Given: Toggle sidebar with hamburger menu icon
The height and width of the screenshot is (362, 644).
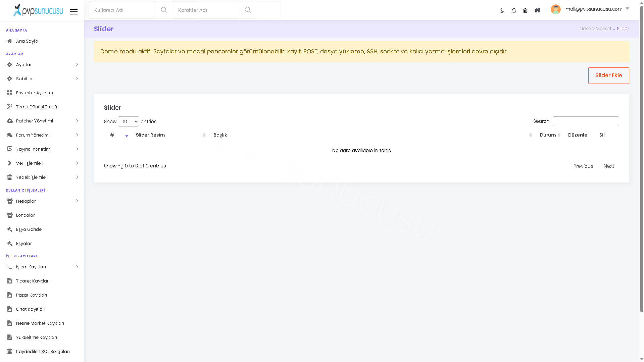Looking at the screenshot, I should pyautogui.click(x=74, y=12).
